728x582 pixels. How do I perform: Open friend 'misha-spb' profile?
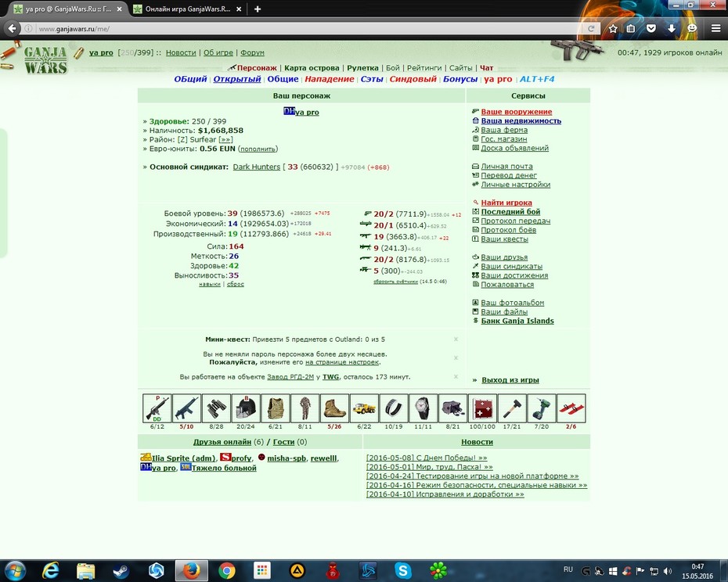tap(287, 458)
